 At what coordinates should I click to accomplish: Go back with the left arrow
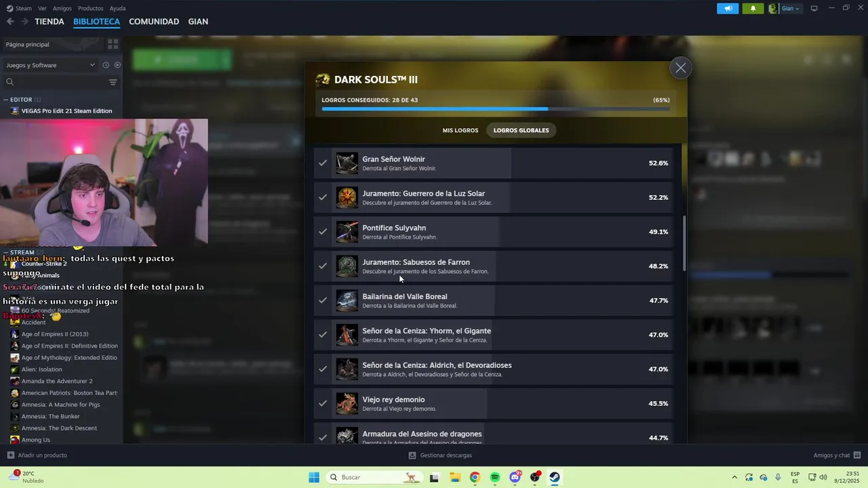pos(10,22)
